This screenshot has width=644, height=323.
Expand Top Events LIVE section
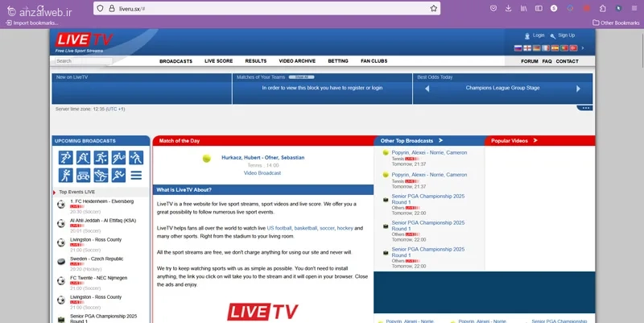pos(76,192)
